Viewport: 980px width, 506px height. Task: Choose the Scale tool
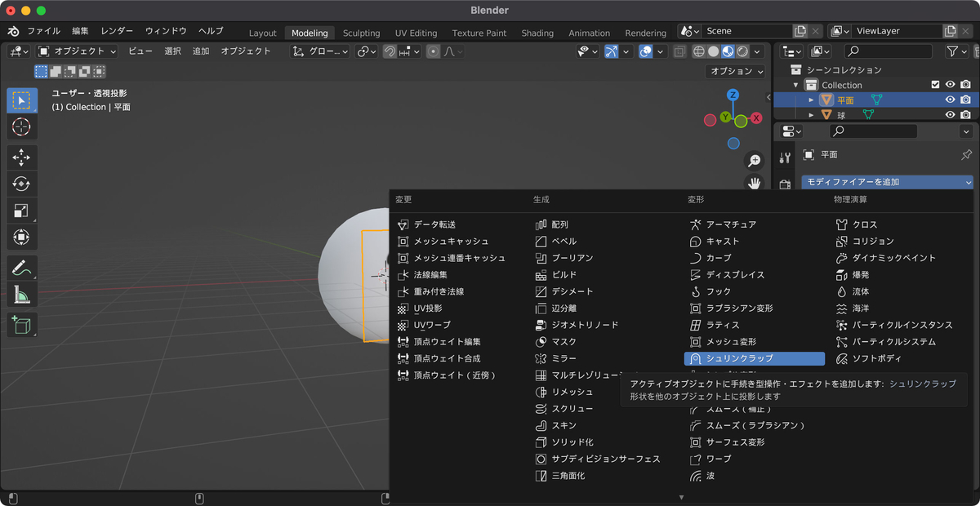[22, 211]
